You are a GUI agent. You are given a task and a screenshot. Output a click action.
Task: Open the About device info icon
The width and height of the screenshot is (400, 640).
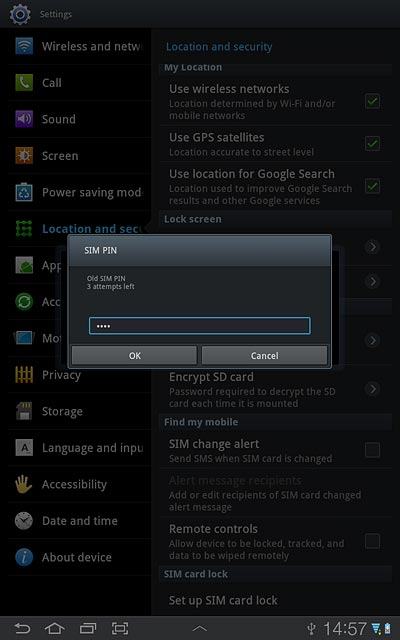coord(24,557)
